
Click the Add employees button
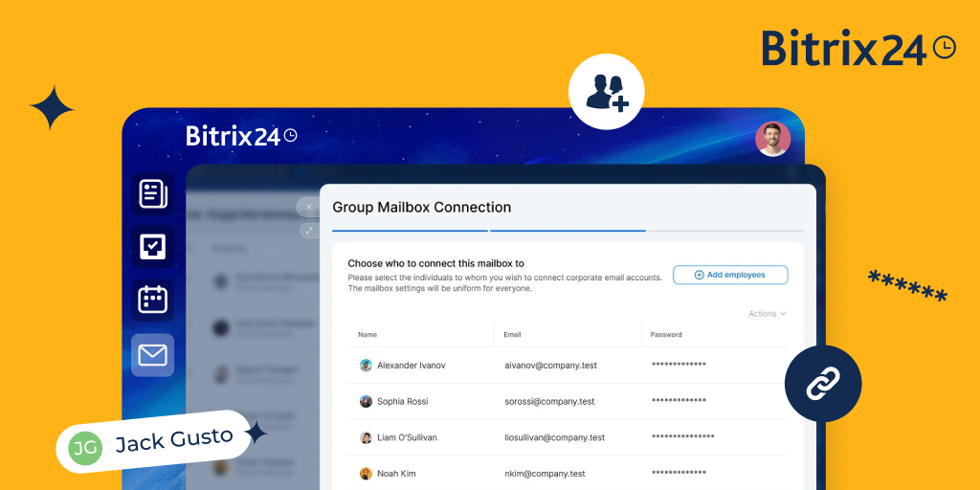pyautogui.click(x=730, y=275)
